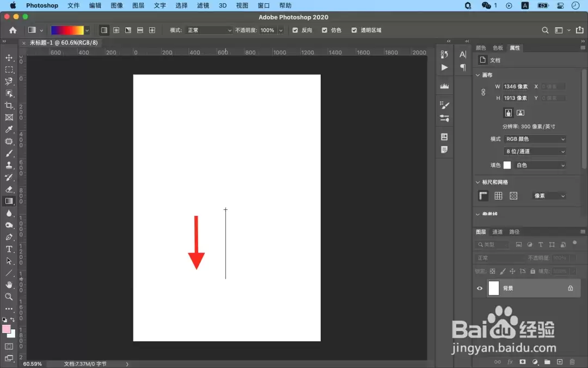Viewport: 588px width, 368px height.
Task: Switch foreground and background colors
Action: (13, 319)
